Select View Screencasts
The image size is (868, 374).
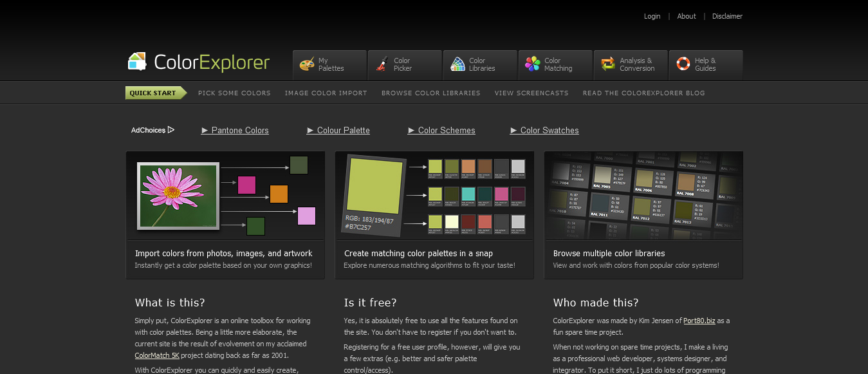(531, 93)
